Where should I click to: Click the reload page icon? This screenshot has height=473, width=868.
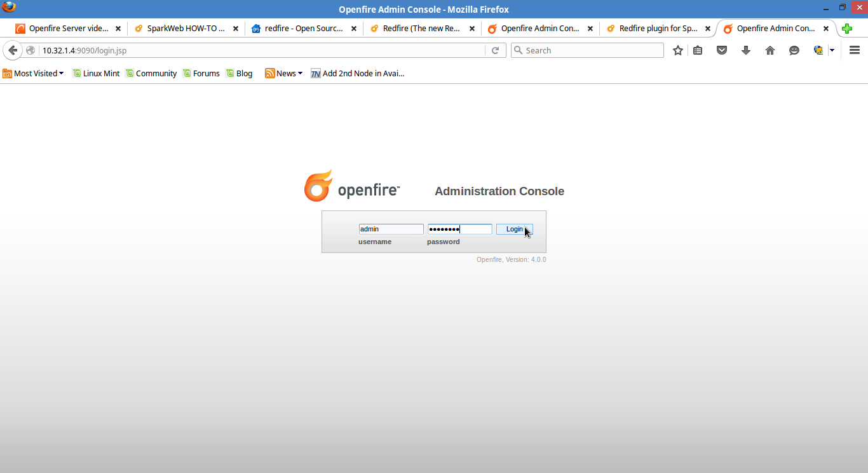click(496, 50)
